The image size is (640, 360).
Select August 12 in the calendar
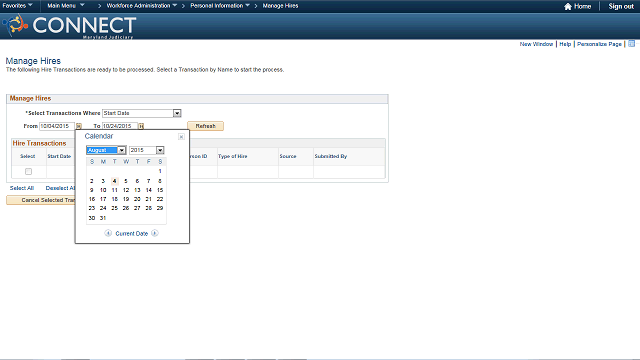[126, 190]
